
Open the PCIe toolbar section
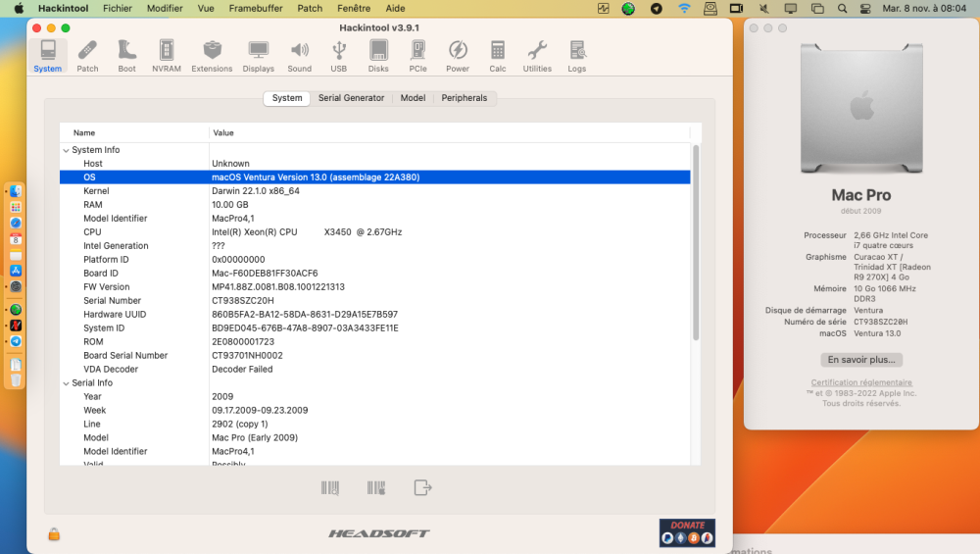418,56
